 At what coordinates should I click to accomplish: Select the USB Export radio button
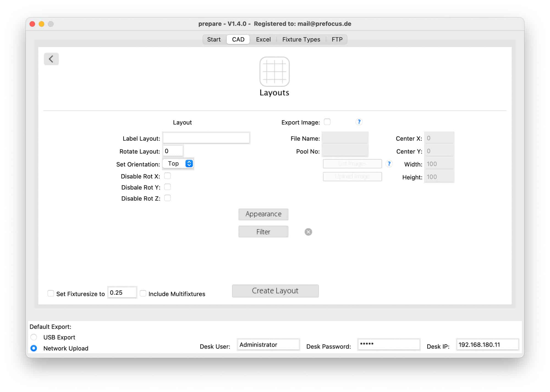34,337
